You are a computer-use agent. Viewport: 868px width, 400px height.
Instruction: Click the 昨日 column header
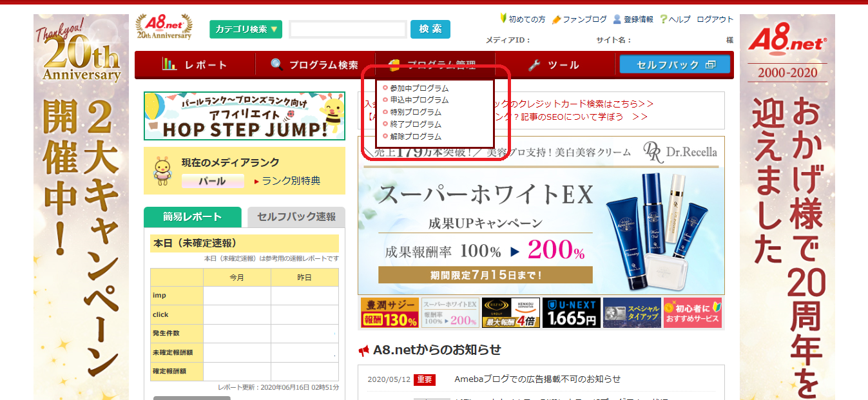[304, 278]
